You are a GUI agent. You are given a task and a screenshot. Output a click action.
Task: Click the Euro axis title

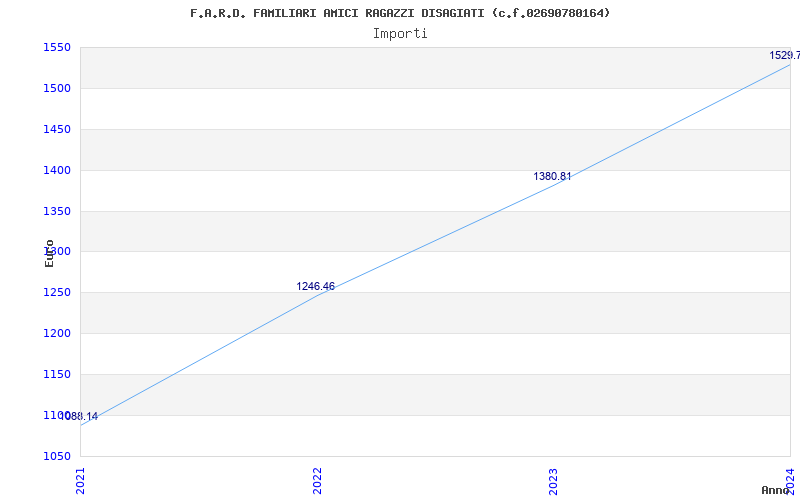click(49, 253)
